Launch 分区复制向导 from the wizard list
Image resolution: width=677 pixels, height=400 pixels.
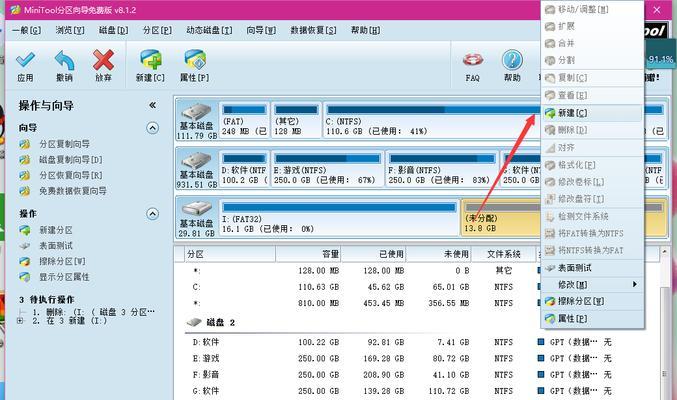click(64, 144)
